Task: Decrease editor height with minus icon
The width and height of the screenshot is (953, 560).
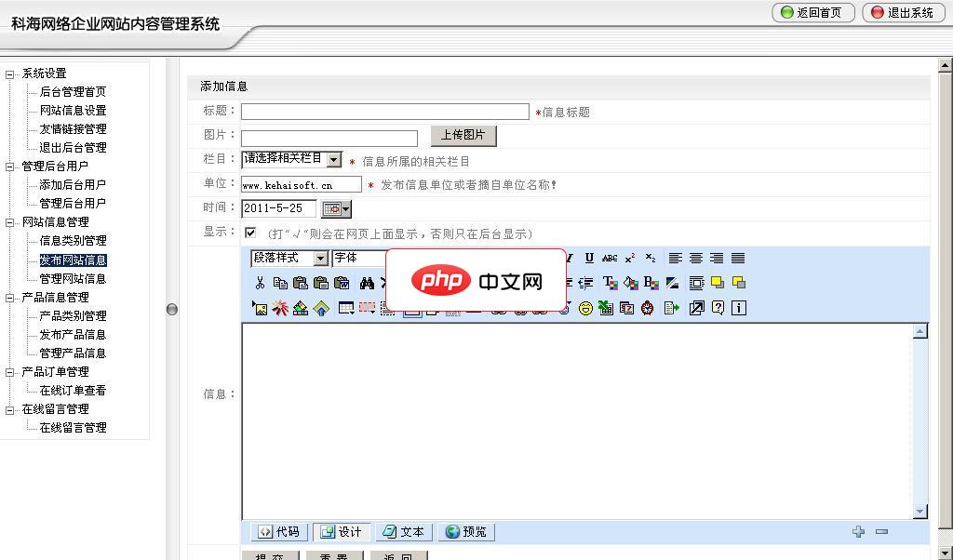Action: point(882,531)
